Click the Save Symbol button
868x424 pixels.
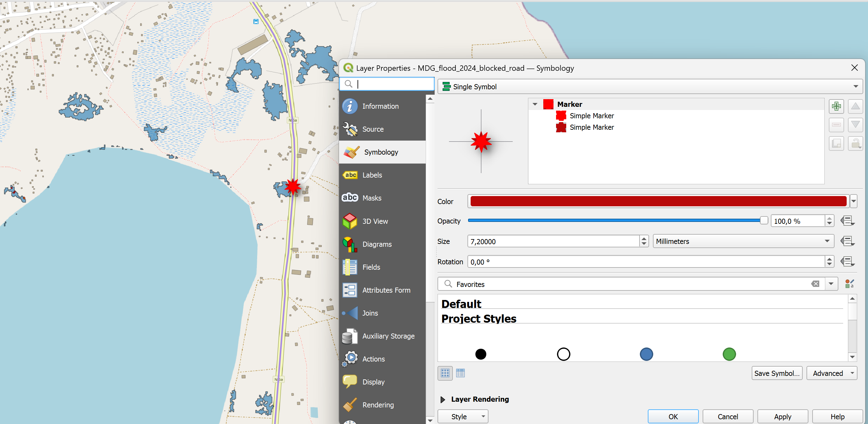776,373
